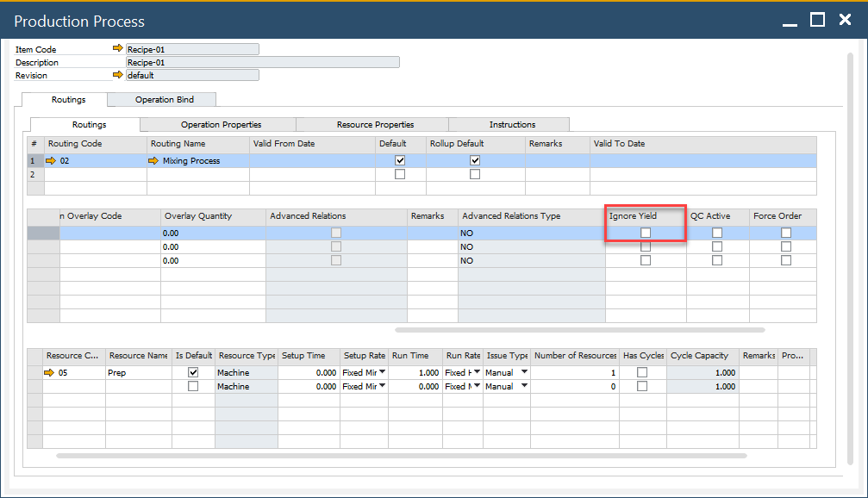Go to the Instructions tab
This screenshot has width=868, height=498.
point(512,125)
